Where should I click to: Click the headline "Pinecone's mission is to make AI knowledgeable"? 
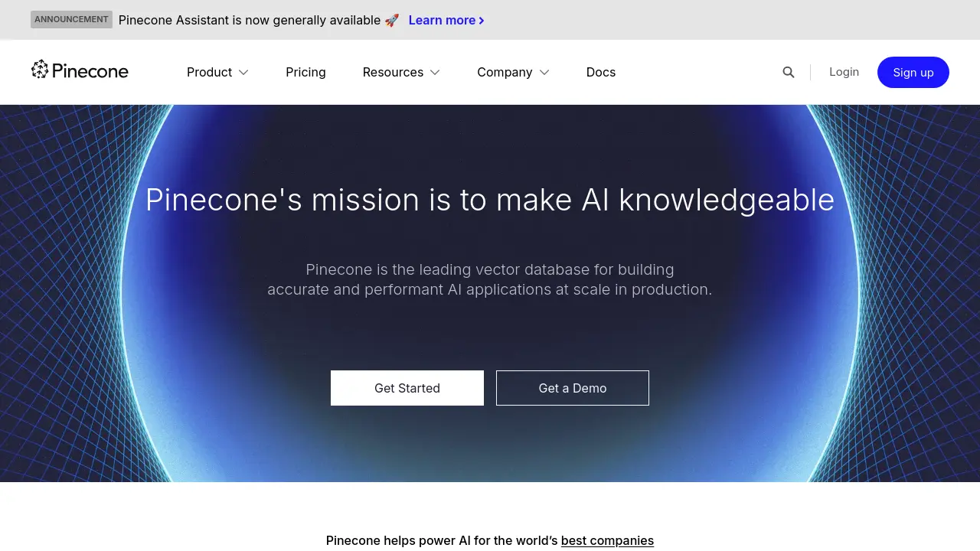490,200
